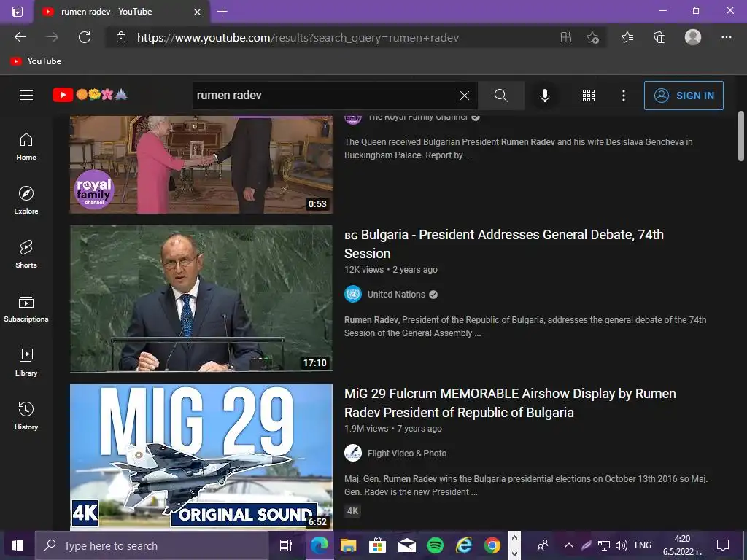Click the SIGN IN button

[684, 96]
